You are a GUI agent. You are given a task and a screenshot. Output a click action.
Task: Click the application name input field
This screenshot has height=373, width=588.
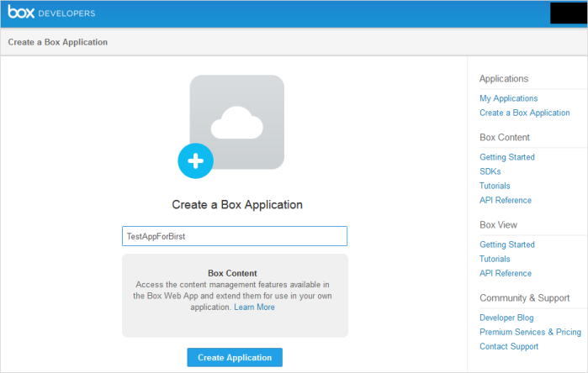235,236
